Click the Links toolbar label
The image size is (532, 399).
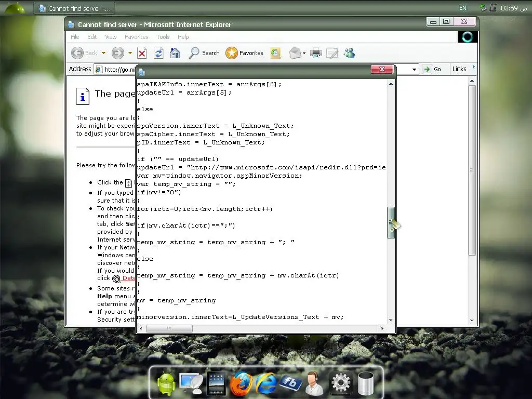[459, 69]
